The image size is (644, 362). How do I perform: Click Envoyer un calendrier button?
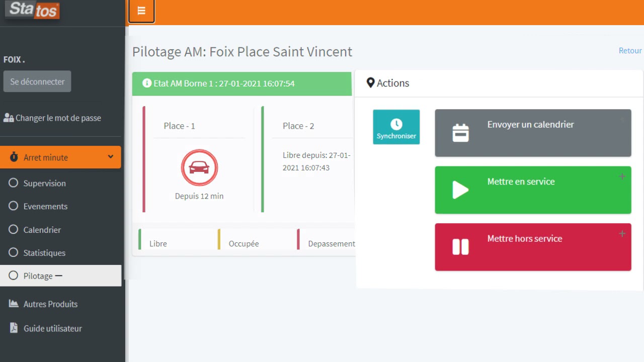click(533, 133)
